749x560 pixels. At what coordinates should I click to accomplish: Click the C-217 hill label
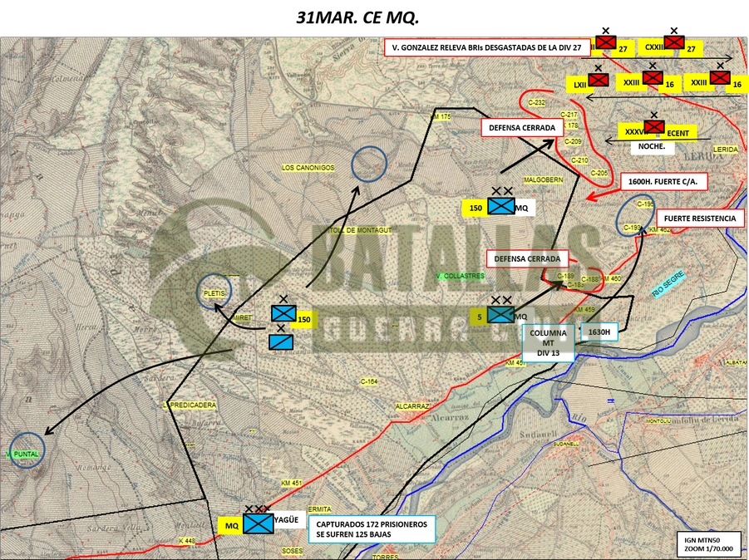click(569, 115)
